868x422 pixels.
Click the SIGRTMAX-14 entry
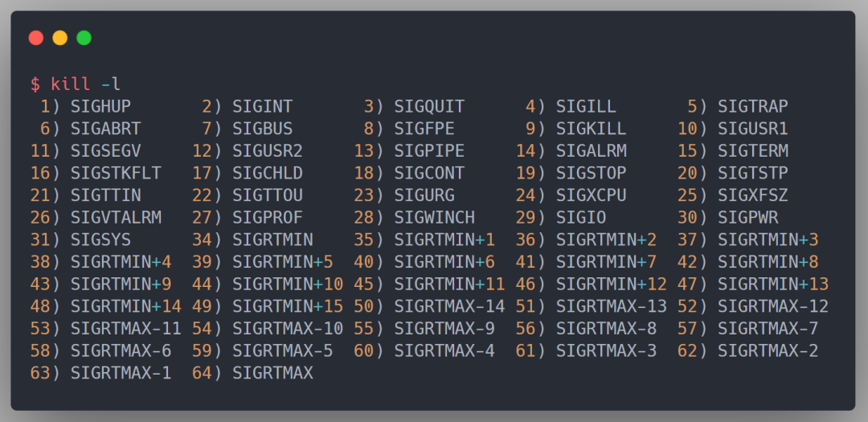(449, 306)
